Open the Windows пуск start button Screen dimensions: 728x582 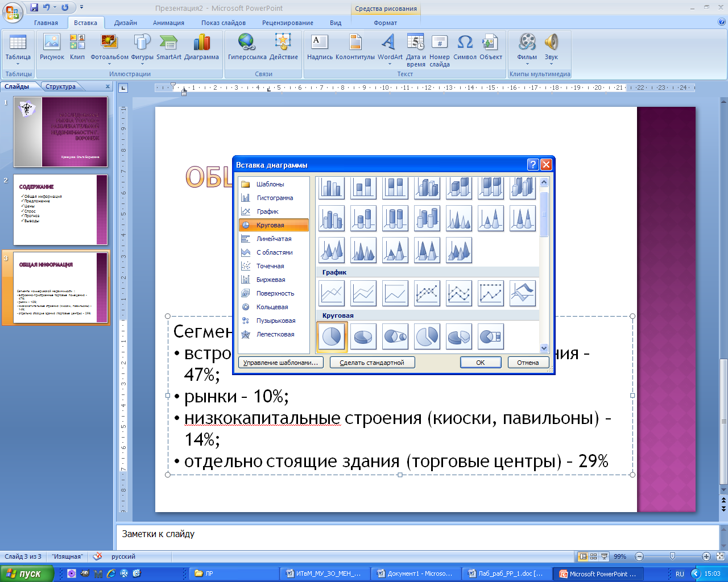tap(27, 573)
